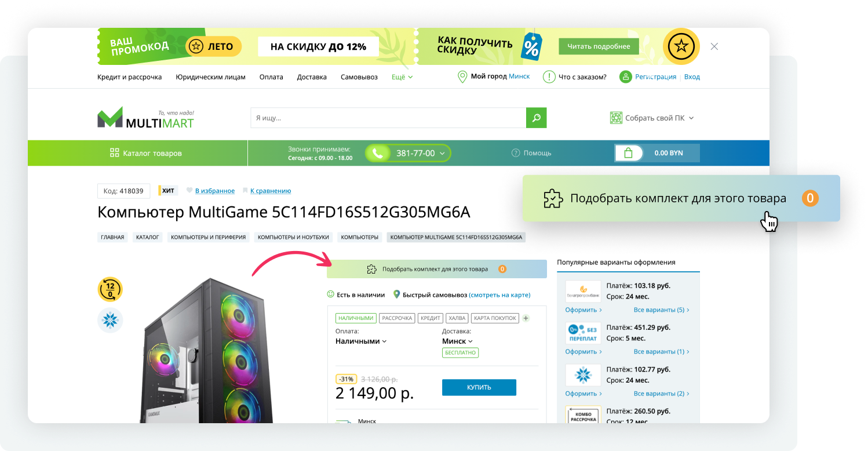Go to 'Оплата' page

point(271,77)
